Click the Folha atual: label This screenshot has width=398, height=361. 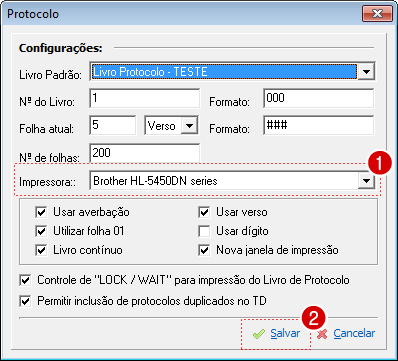click(x=46, y=129)
